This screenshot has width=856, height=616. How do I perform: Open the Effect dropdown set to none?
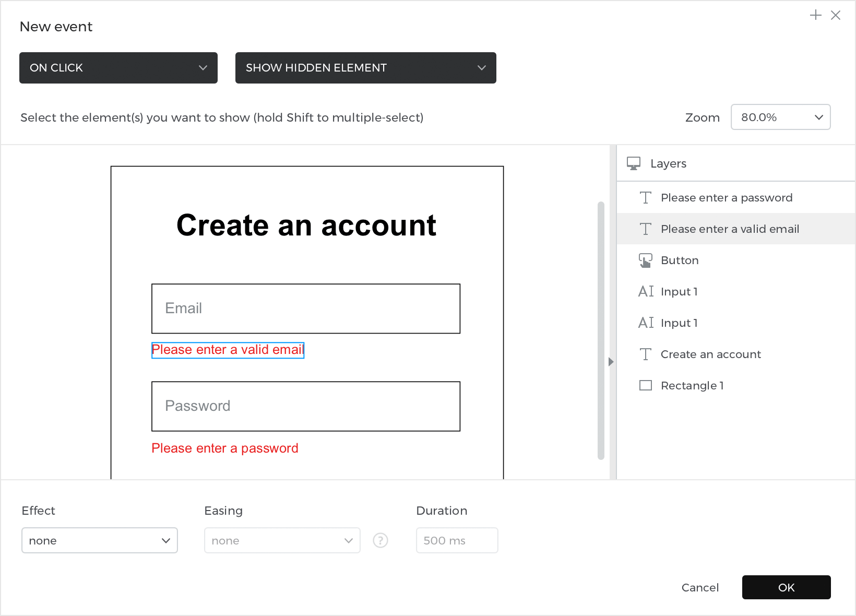[100, 540]
